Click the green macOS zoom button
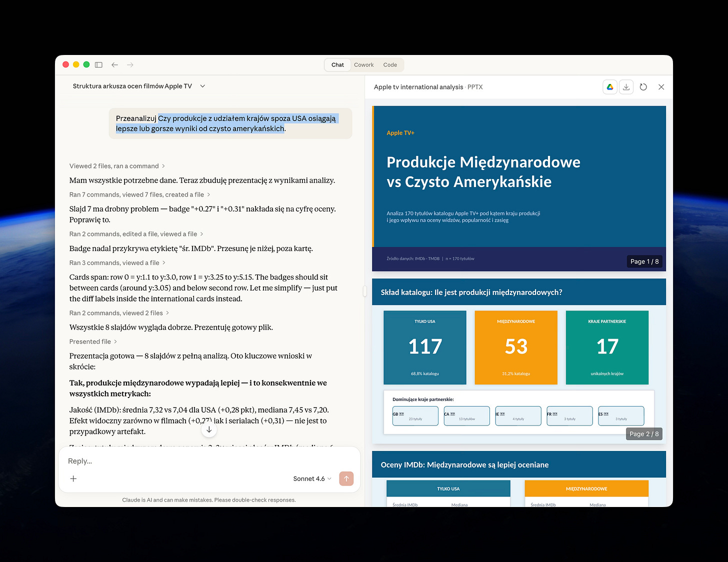Viewport: 728px width, 562px height. (86, 64)
